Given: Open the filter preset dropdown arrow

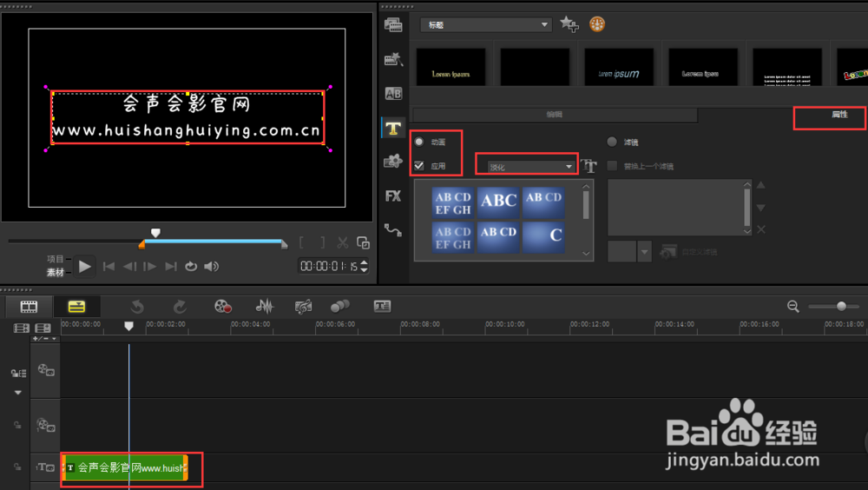Looking at the screenshot, I should point(644,252).
